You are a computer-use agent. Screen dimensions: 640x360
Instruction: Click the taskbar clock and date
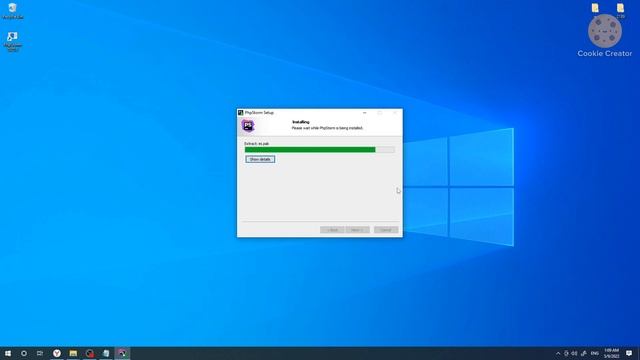click(611, 353)
